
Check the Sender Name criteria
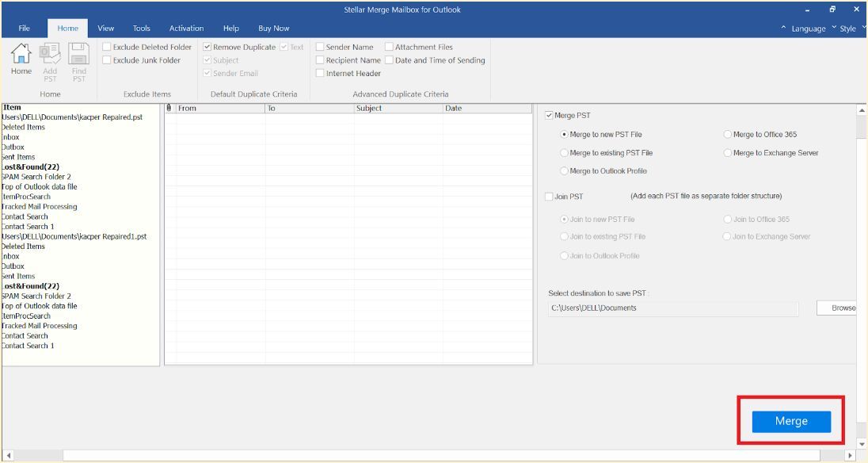click(x=320, y=47)
